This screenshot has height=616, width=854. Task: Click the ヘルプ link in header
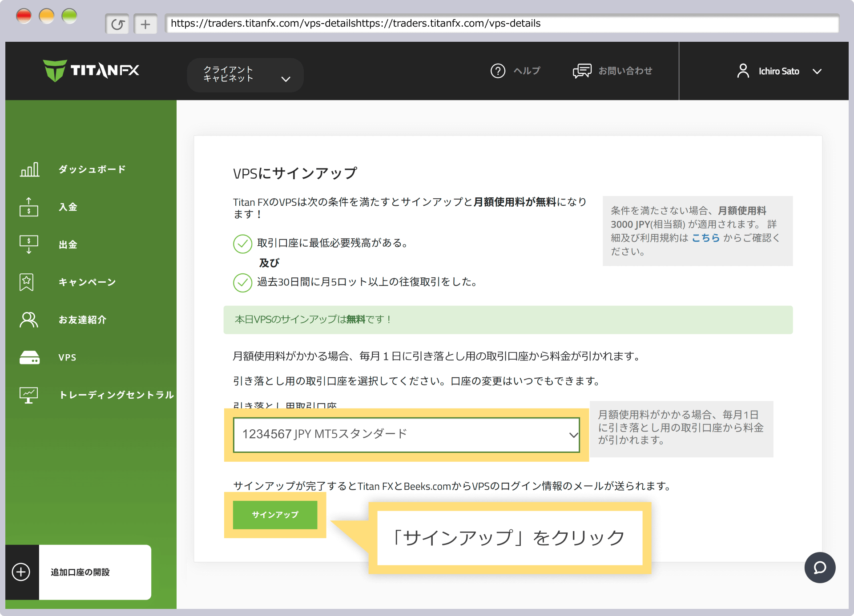point(527,71)
